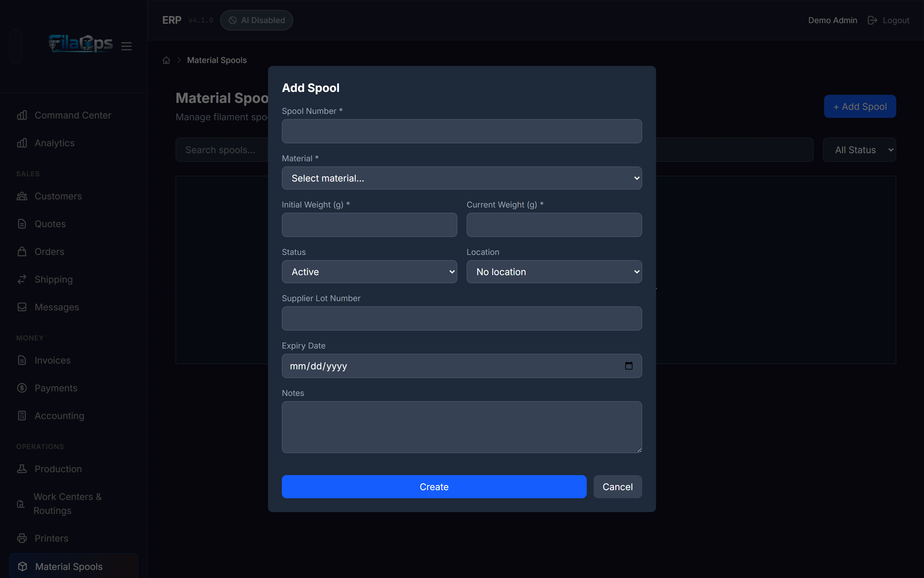The height and width of the screenshot is (578, 924).
Task: Click the Payments dollar icon
Action: pyautogui.click(x=22, y=388)
